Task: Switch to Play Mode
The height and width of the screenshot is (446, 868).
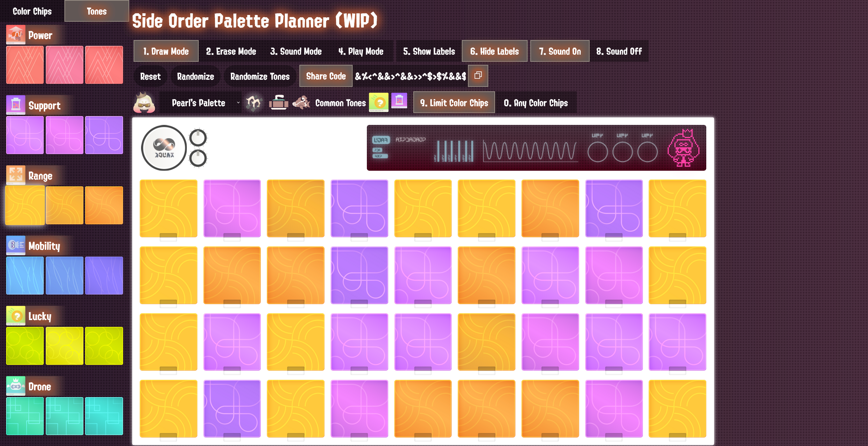Action: 361,51
